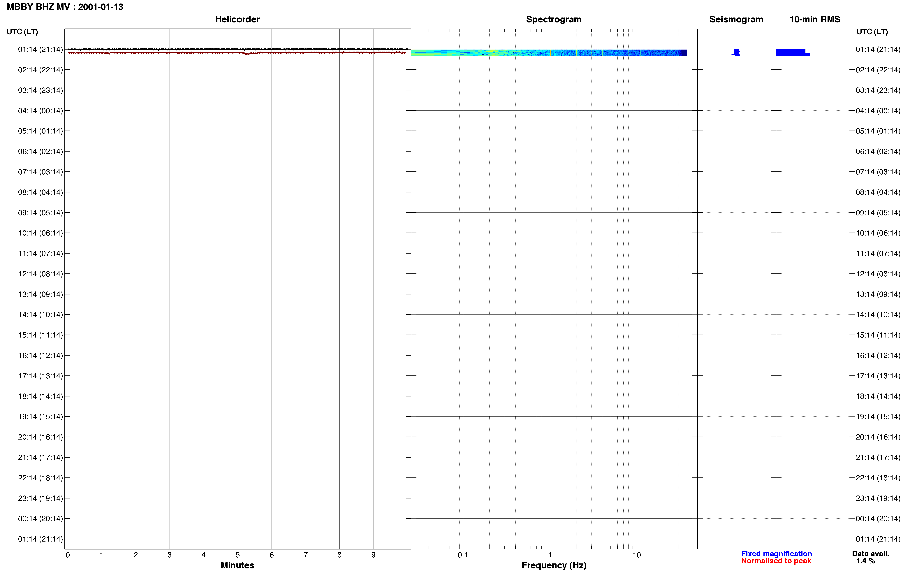Click the minutes axis tick '9'
The width and height of the screenshot is (924, 578).
click(x=373, y=555)
